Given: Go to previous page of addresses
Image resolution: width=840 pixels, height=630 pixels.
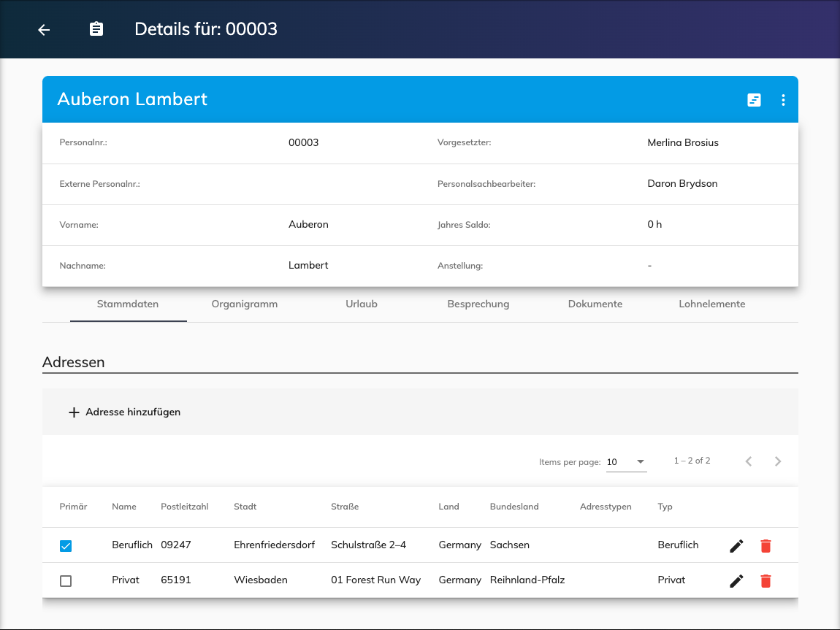Looking at the screenshot, I should 749,461.
